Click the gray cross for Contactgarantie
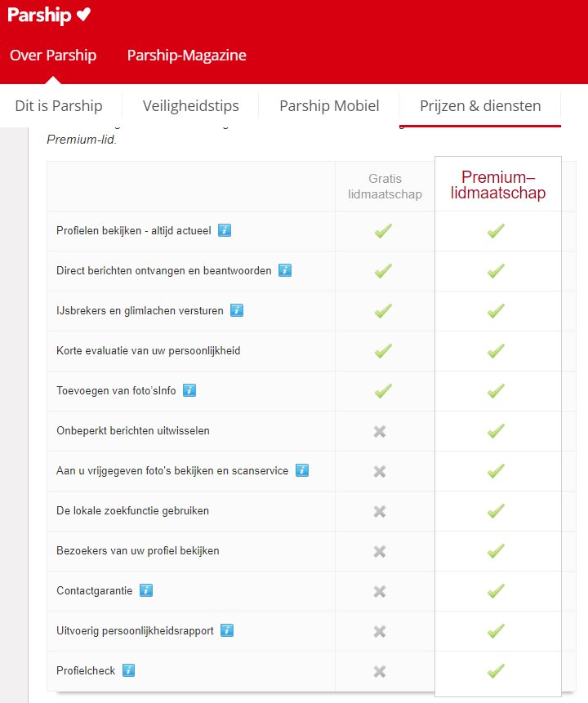Image resolution: width=588 pixels, height=703 pixels. (x=380, y=591)
